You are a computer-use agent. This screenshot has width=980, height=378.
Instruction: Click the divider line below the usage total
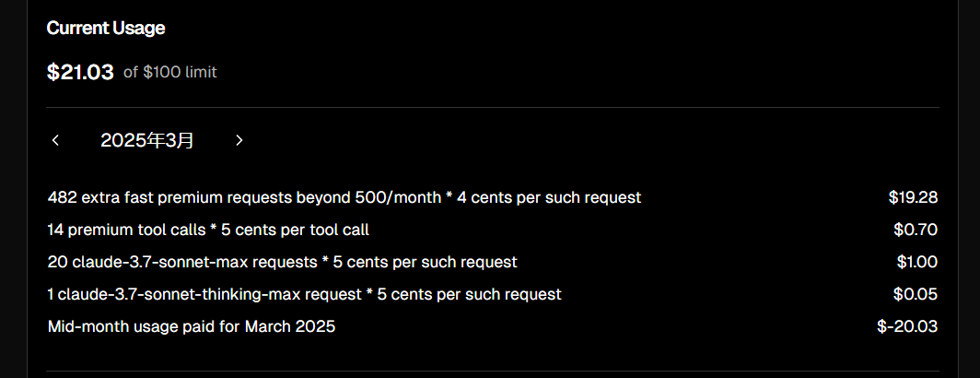tap(493, 108)
